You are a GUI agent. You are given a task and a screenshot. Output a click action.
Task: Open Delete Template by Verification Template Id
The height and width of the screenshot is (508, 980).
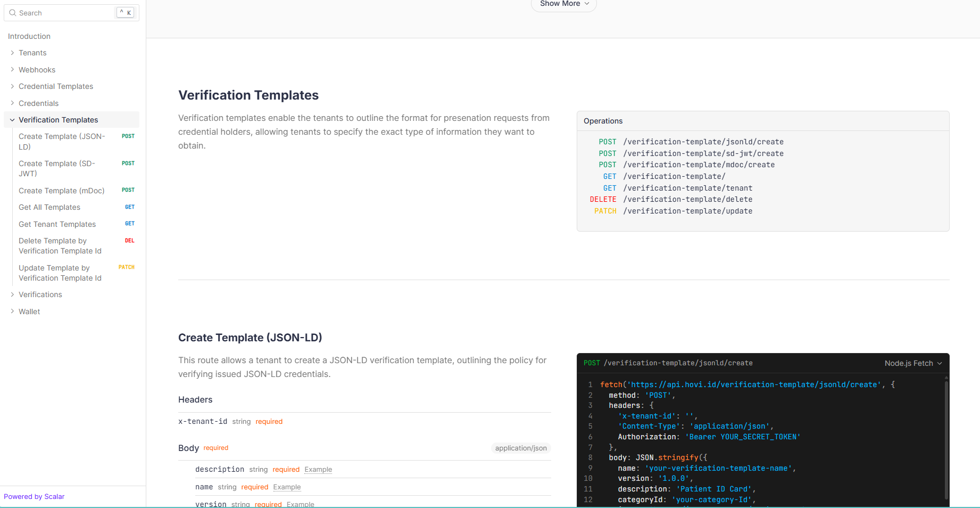(x=60, y=246)
